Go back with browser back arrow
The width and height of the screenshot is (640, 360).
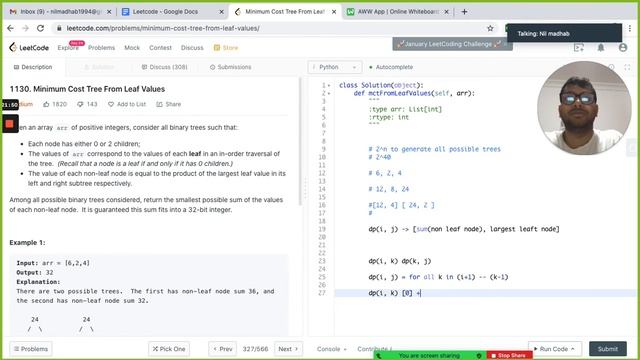(x=11, y=28)
